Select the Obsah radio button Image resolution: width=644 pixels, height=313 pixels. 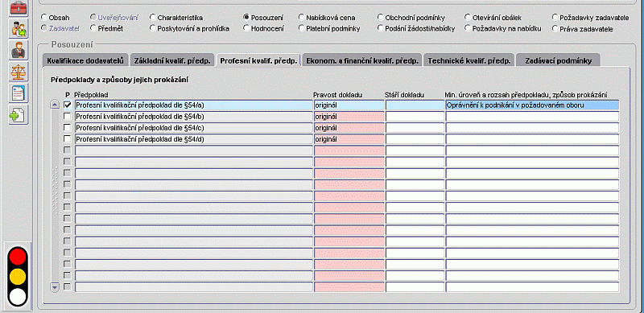44,18
